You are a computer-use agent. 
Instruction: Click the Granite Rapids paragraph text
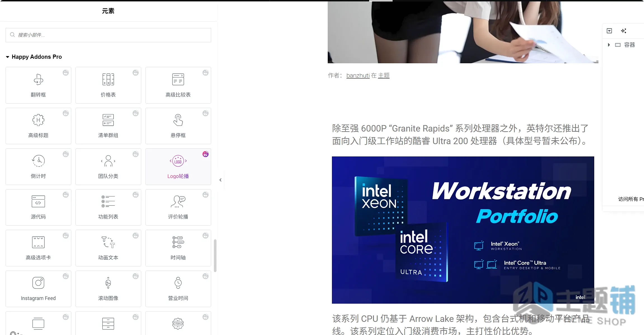(460, 135)
